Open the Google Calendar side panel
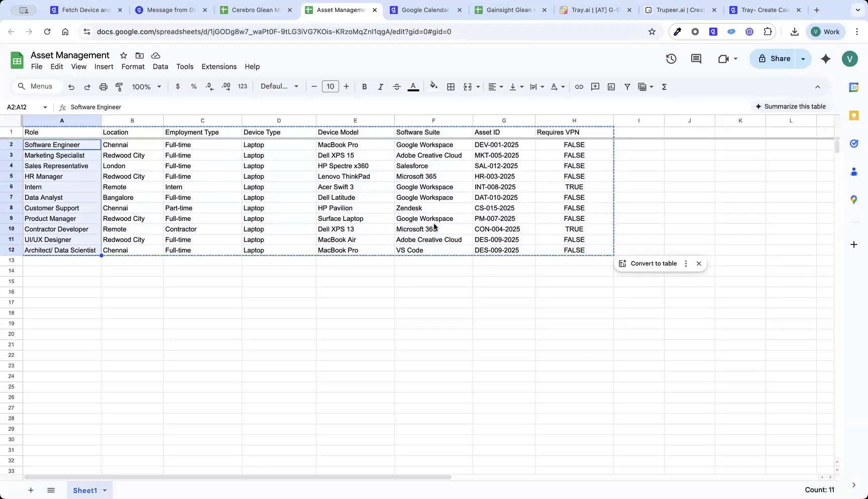The height and width of the screenshot is (499, 868). (853, 87)
